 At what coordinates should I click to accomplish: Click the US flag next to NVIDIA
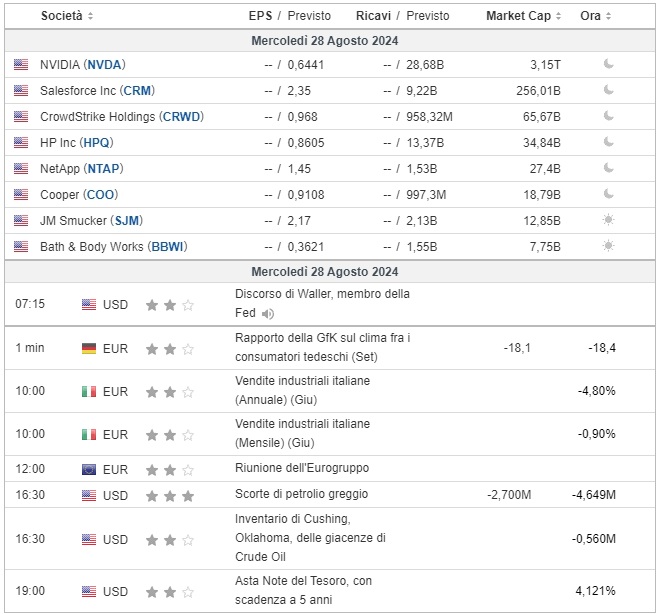pos(21,65)
